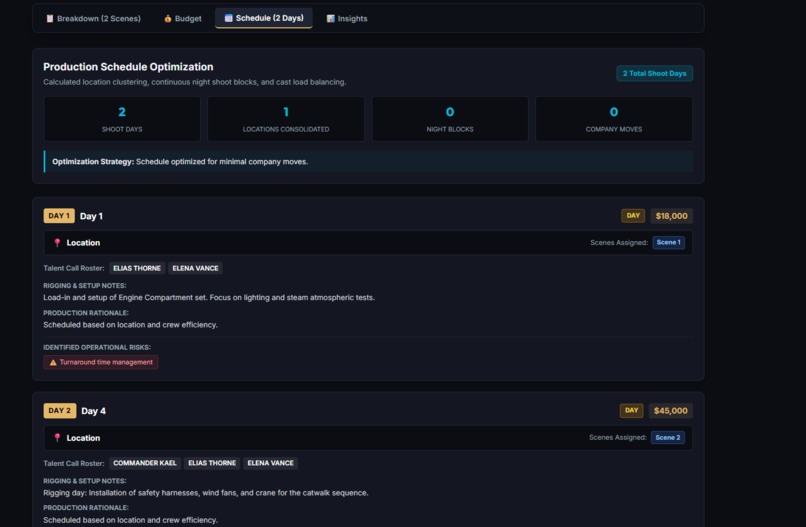The height and width of the screenshot is (527, 806).
Task: Open the Scene 1 chip
Action: pyautogui.click(x=668, y=242)
